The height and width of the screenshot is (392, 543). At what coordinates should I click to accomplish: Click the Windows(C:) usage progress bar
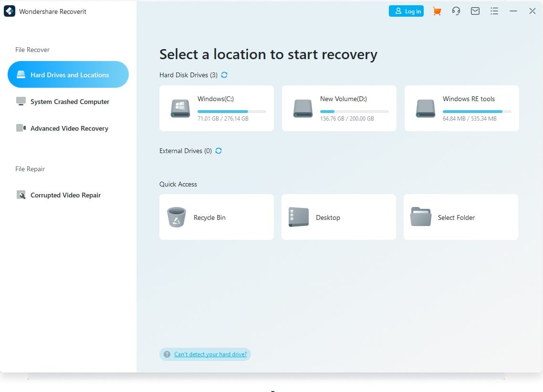[x=232, y=112]
